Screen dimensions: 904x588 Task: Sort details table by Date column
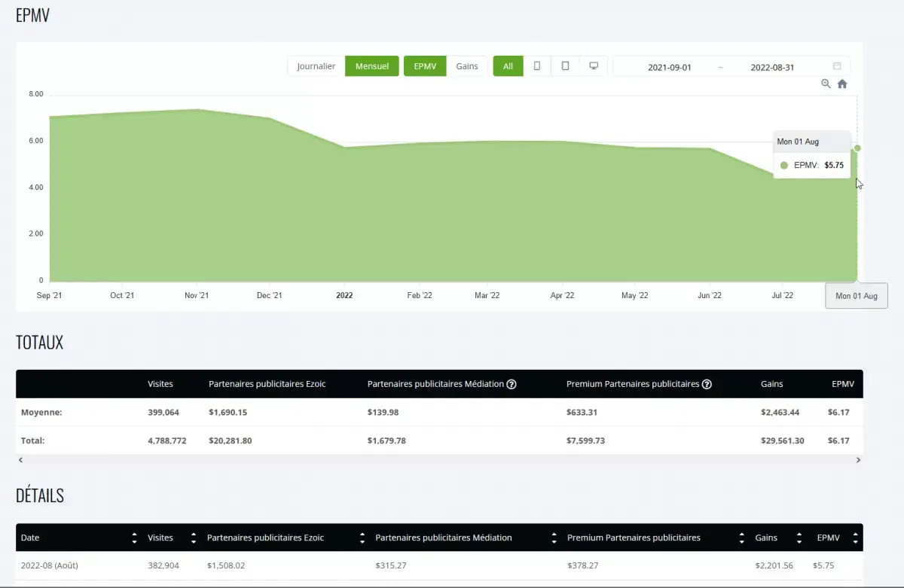click(134, 538)
